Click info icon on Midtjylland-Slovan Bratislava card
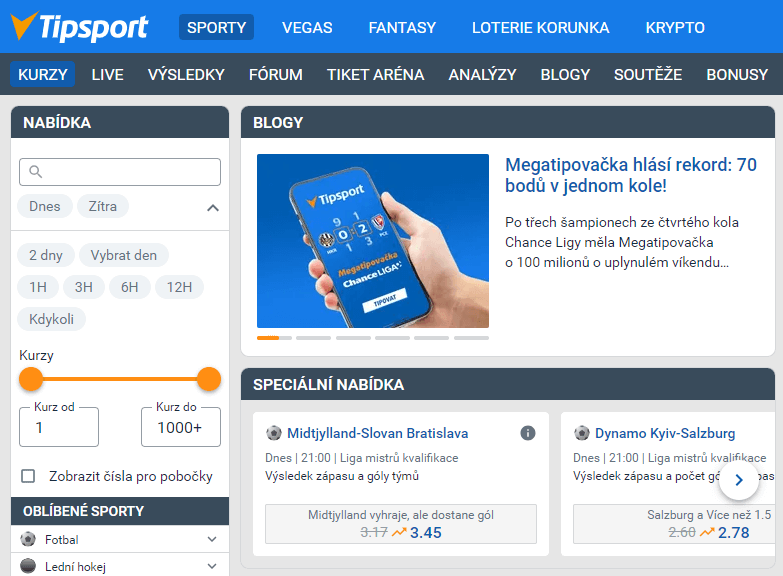This screenshot has height=576, width=783. 528,433
